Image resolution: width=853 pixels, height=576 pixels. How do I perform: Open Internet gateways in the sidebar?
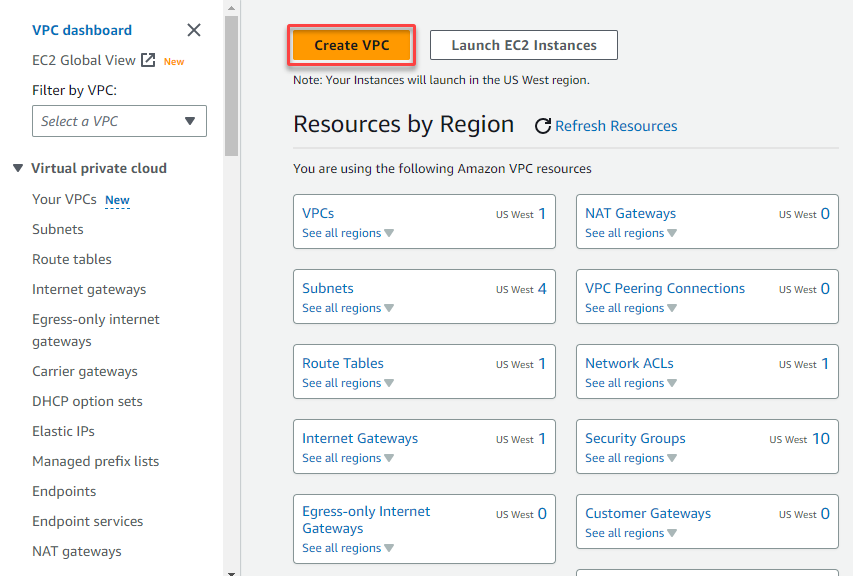[x=89, y=289]
